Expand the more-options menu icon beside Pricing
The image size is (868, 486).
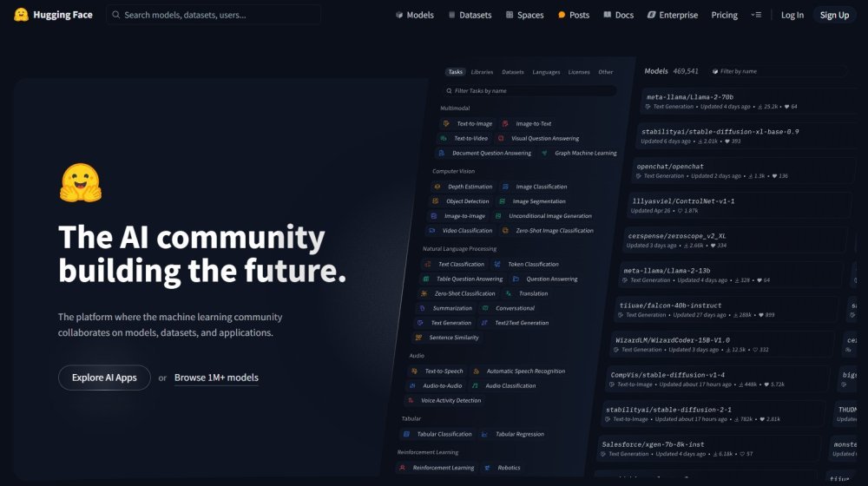(x=756, y=15)
